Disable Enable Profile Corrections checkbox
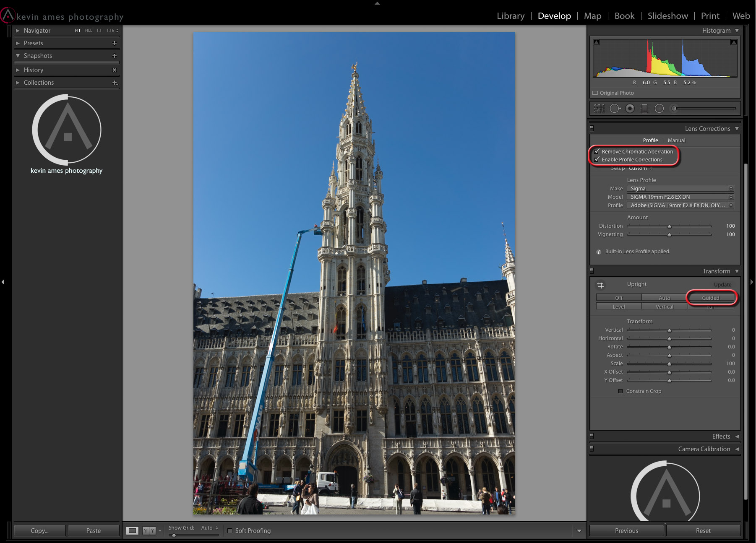This screenshot has height=543, width=756. [597, 159]
